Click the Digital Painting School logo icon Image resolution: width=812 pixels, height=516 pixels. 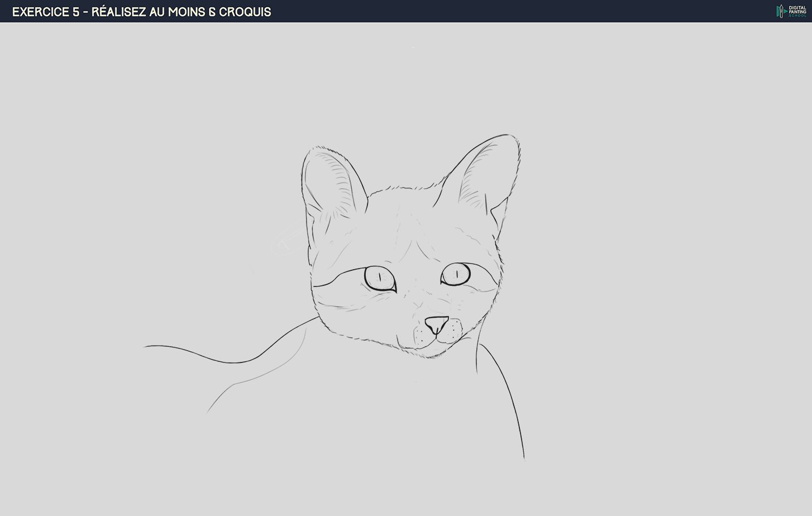click(781, 11)
